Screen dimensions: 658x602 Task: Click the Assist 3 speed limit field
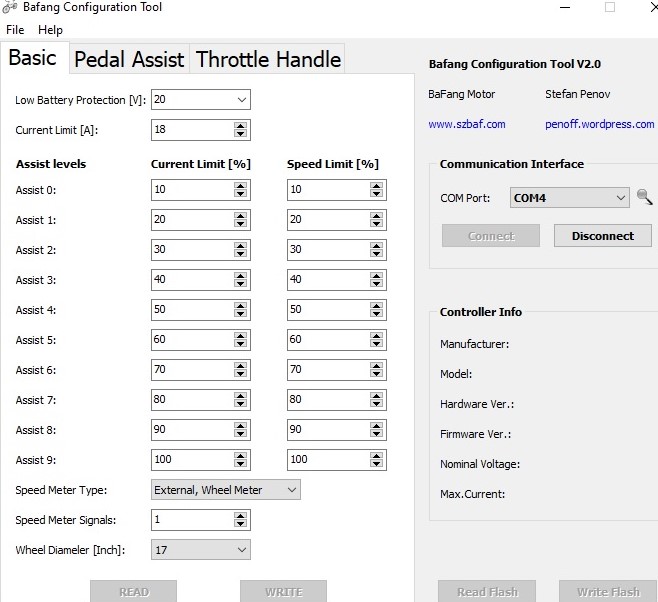(x=326, y=280)
